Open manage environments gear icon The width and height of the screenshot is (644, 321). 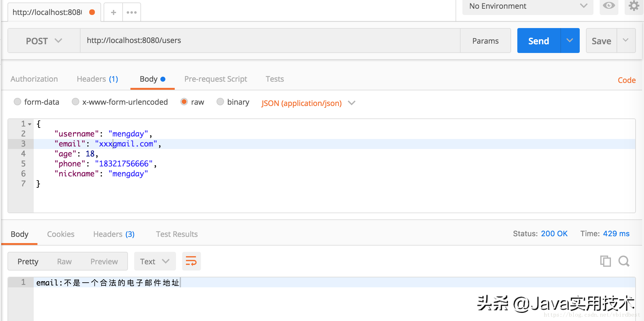pyautogui.click(x=634, y=6)
